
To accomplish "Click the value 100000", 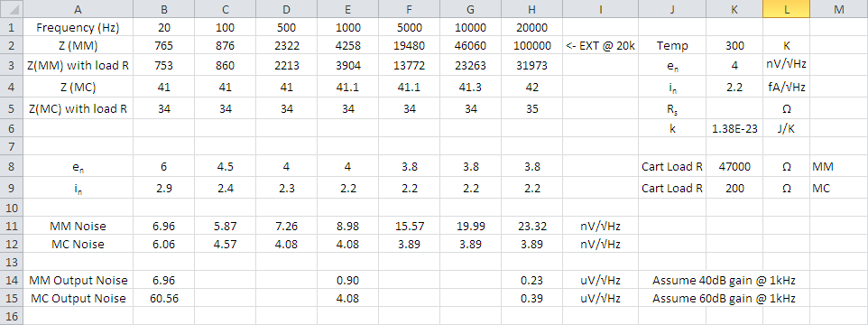I will (x=531, y=46).
